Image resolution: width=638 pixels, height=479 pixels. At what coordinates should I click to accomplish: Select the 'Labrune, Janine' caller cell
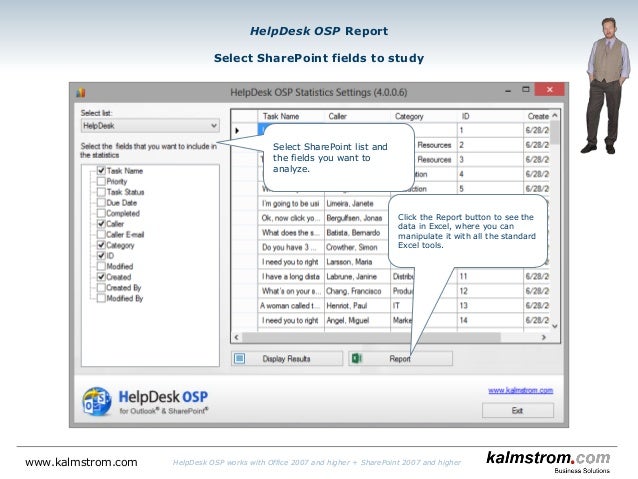(357, 277)
